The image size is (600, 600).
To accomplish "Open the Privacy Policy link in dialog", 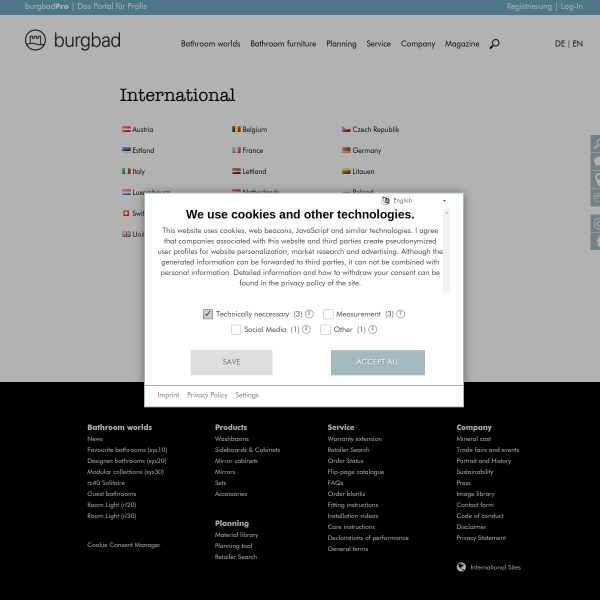I will (207, 395).
